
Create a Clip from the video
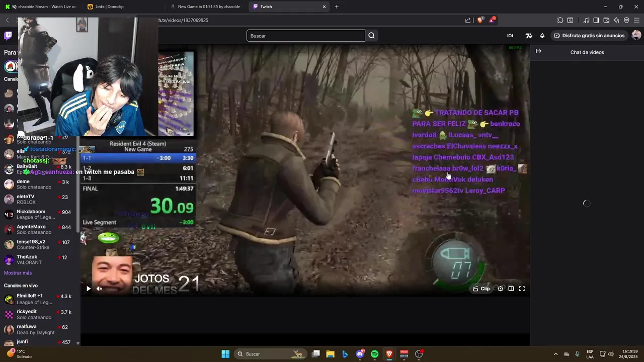point(481,289)
